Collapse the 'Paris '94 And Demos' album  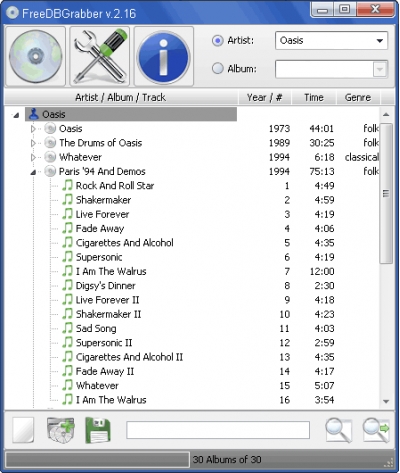click(x=33, y=172)
